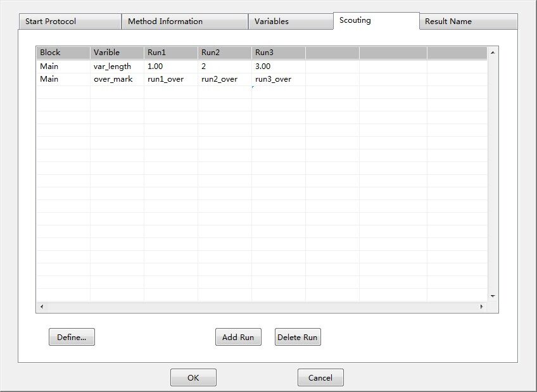Click the Run2 column header
The width and height of the screenshot is (537, 392).
tap(224, 53)
